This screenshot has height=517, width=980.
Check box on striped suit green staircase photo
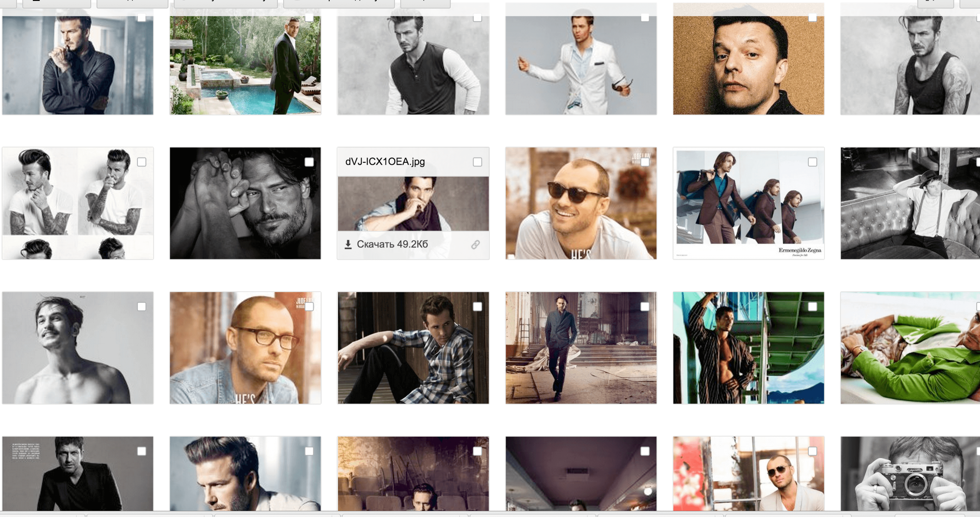pyautogui.click(x=812, y=307)
